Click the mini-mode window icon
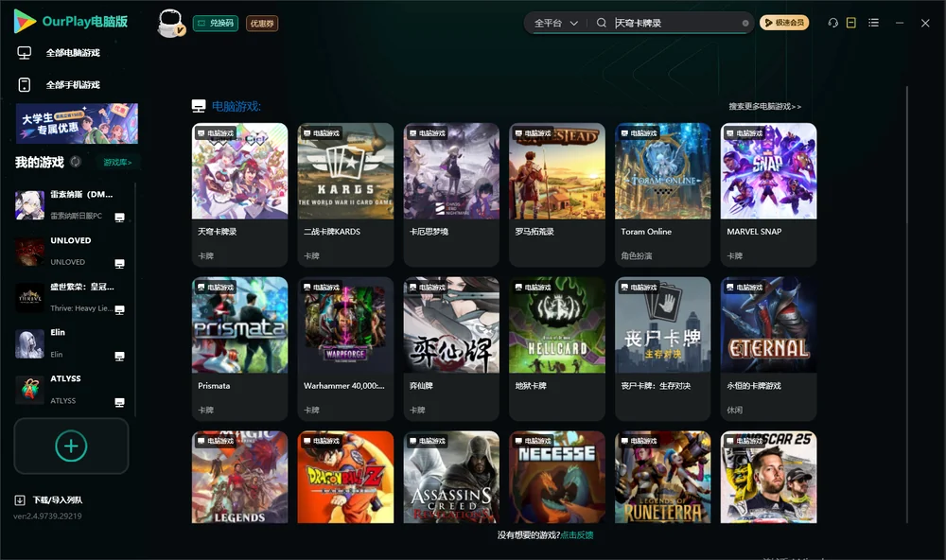Viewport: 946px width, 560px height. tap(850, 23)
